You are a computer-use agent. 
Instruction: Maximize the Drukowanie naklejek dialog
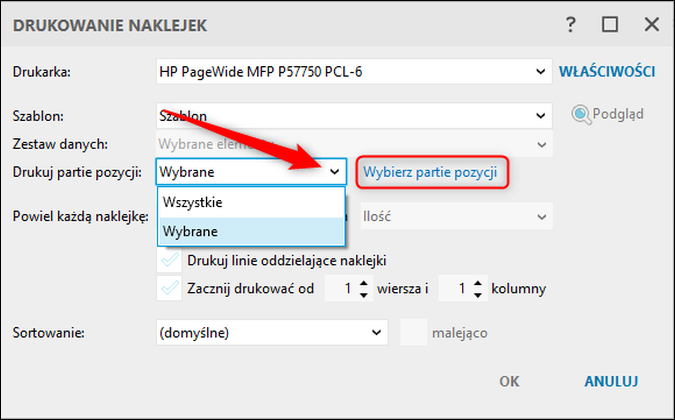tap(610, 25)
